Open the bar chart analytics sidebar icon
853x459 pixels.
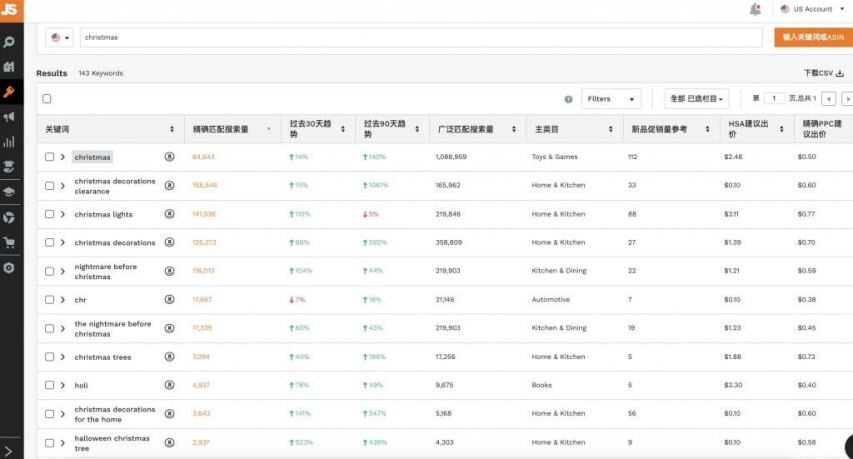point(9,142)
